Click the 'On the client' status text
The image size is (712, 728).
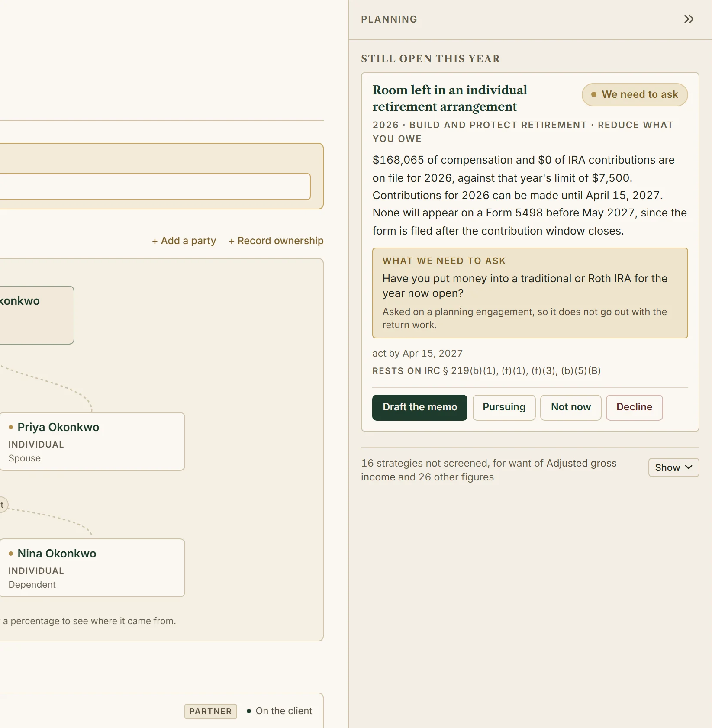click(284, 711)
